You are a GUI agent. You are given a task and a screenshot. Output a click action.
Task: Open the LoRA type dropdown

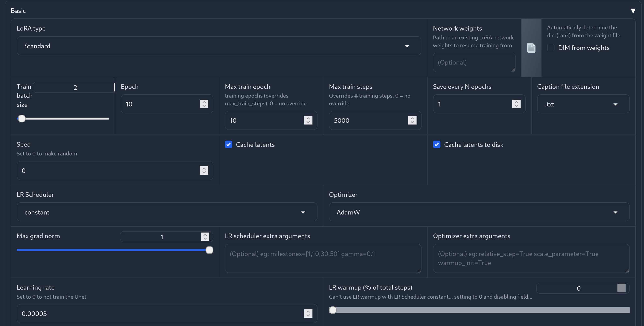tap(219, 46)
